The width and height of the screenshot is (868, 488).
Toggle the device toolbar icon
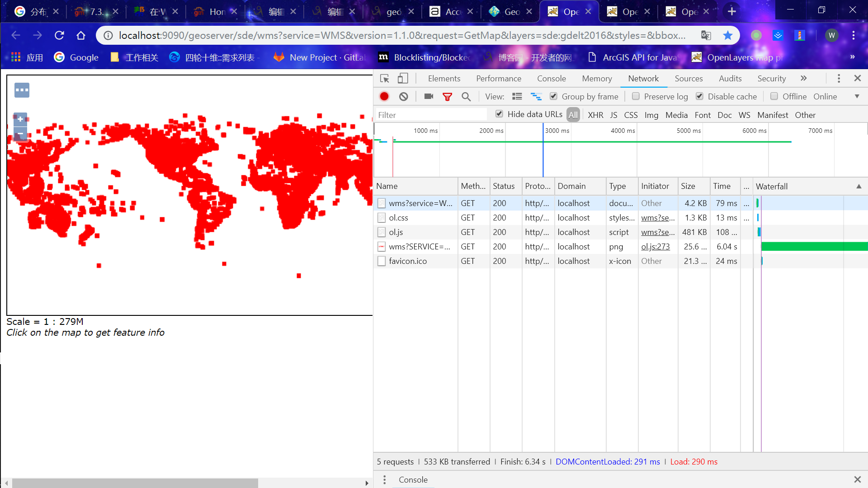402,79
